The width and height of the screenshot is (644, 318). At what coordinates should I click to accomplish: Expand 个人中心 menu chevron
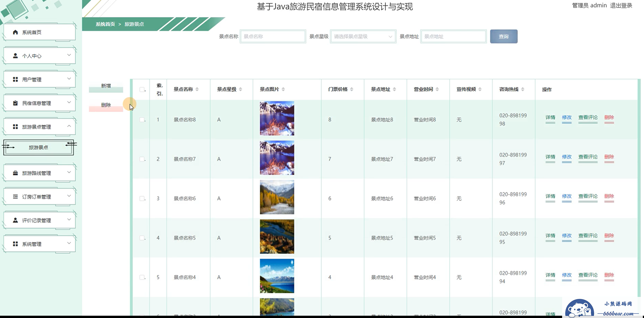click(x=69, y=55)
